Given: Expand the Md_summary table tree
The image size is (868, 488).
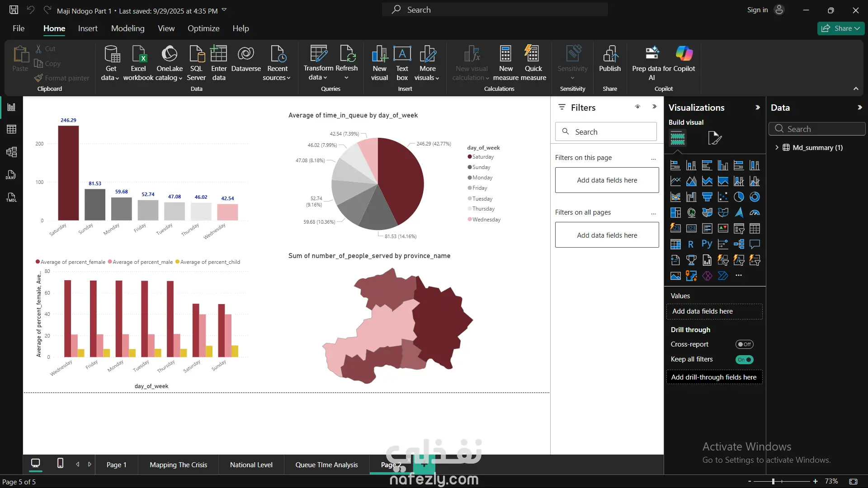Looking at the screenshot, I should point(777,147).
